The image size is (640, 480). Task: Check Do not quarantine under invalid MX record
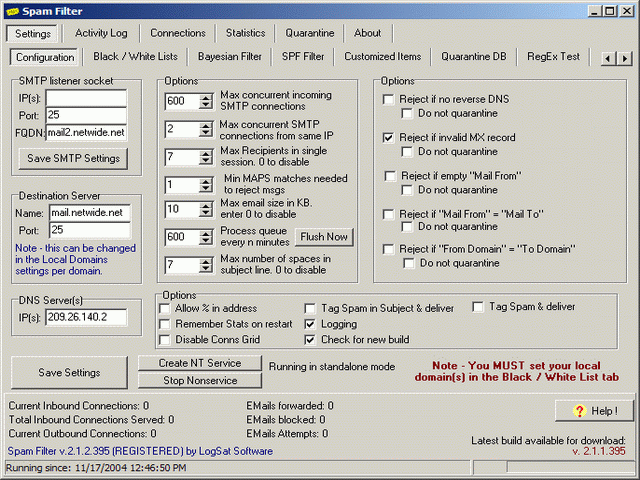pyautogui.click(x=407, y=151)
